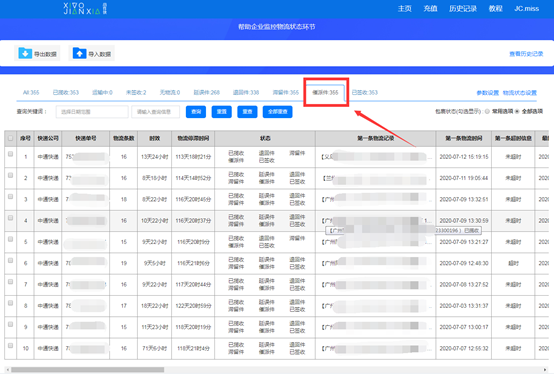
Task: Switch to the 运输中:0 tab
Action: click(x=102, y=93)
